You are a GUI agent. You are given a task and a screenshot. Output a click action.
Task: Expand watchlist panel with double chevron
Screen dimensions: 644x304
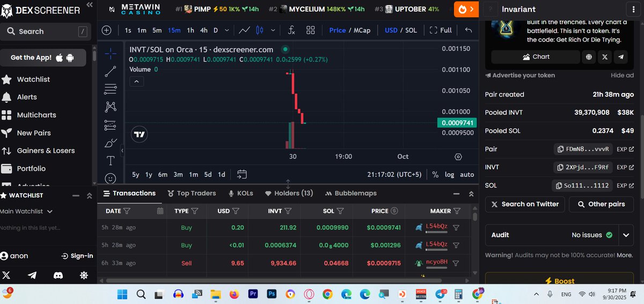click(90, 196)
